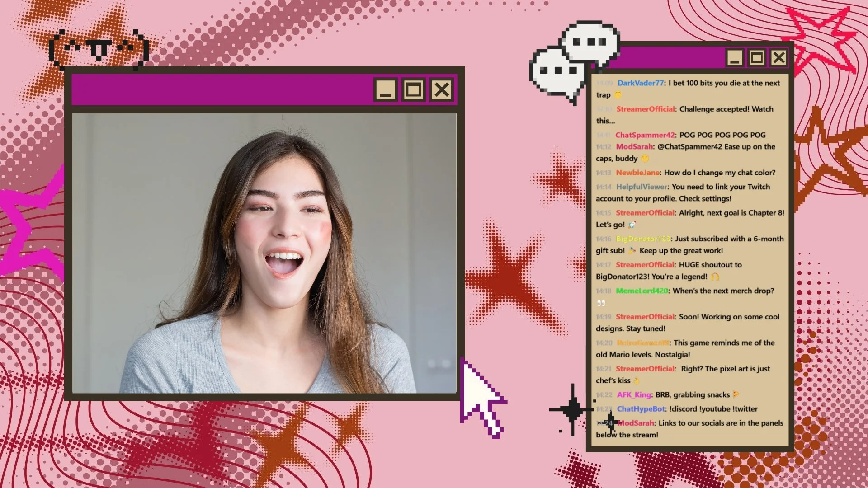Close the webcam window

tap(442, 89)
